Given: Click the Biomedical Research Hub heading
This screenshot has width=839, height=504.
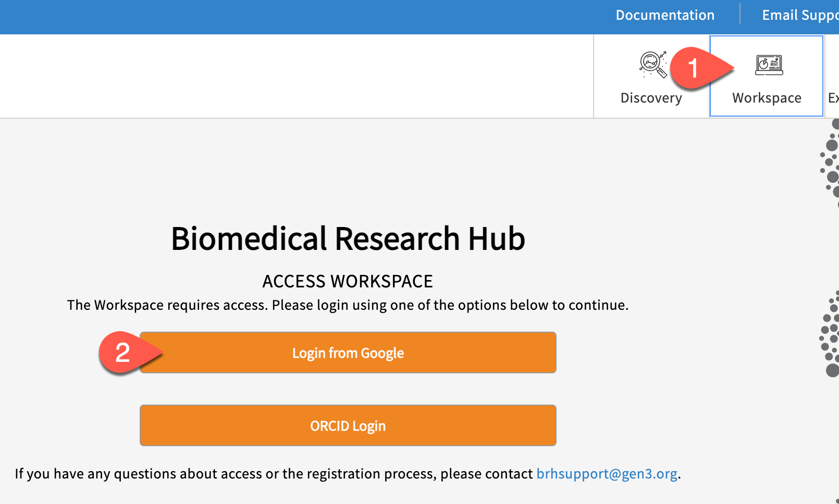Looking at the screenshot, I should click(x=348, y=239).
